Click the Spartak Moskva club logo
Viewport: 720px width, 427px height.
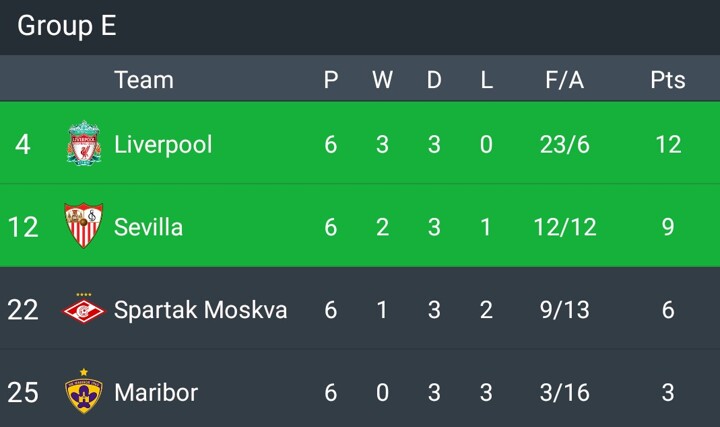84,309
